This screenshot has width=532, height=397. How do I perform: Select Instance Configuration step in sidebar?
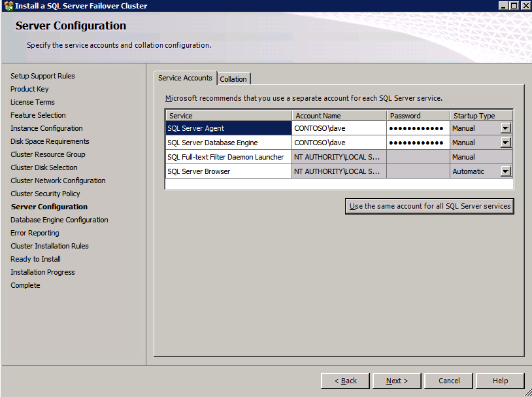(x=46, y=128)
